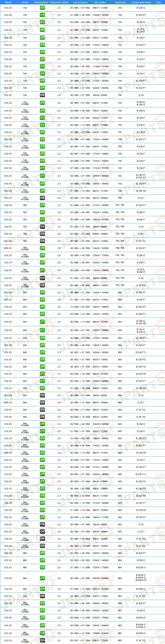The width and height of the screenshot is (165, 644).
Task: Click the date range 07.1989 -> 08.1992
Action: pos(80,168)
